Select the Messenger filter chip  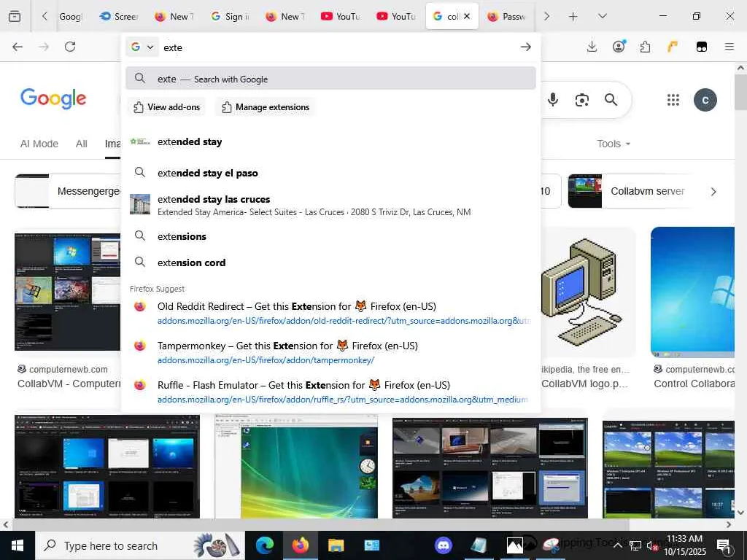click(x=68, y=191)
